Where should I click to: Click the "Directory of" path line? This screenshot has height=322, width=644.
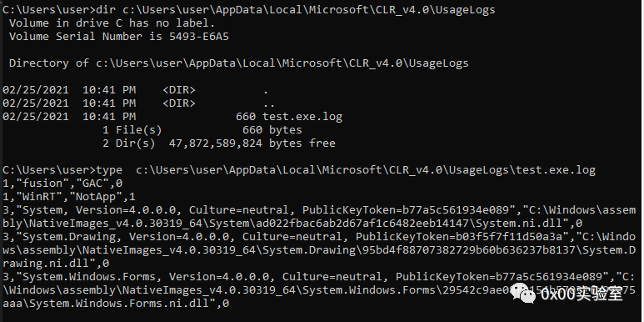point(238,63)
